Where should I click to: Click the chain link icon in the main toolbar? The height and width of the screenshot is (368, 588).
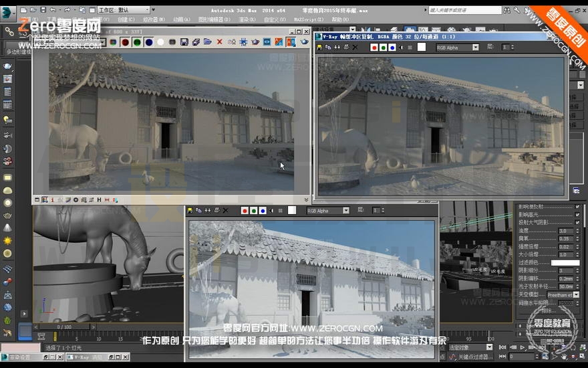(x=9, y=31)
